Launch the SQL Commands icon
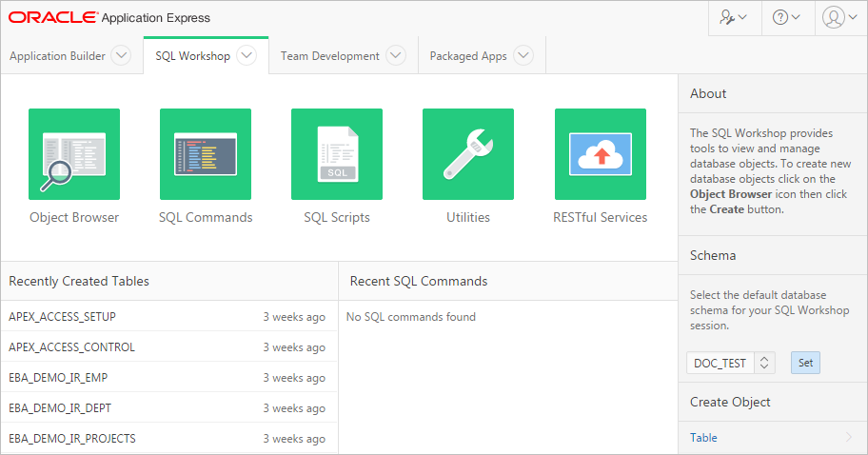 point(206,153)
